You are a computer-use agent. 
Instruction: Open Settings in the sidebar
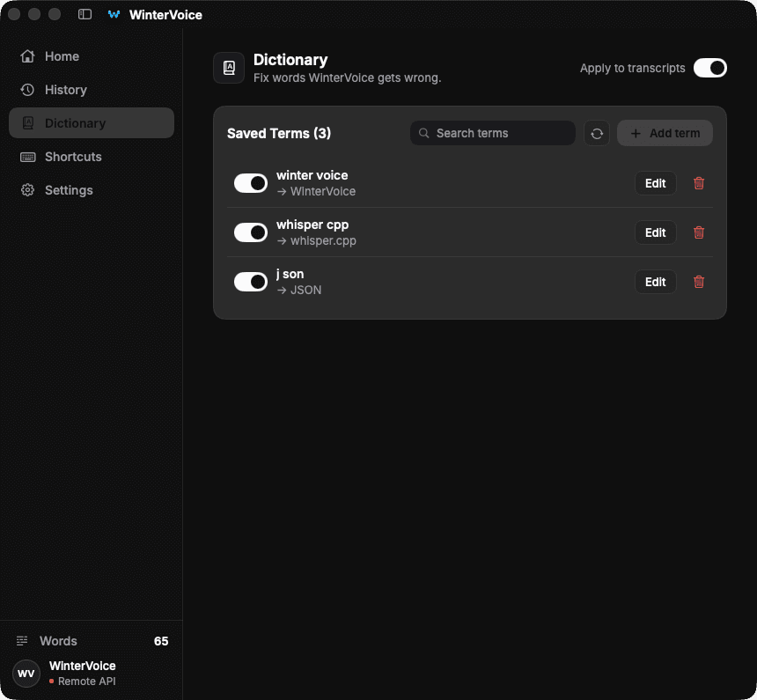pos(92,190)
